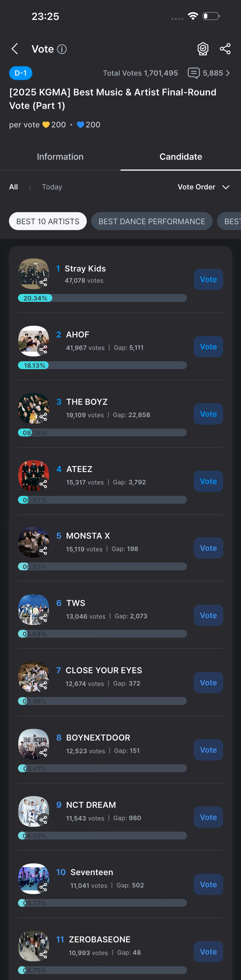Share ATEEZ via thumbnail share icon
241x980 pixels.
tap(43, 484)
